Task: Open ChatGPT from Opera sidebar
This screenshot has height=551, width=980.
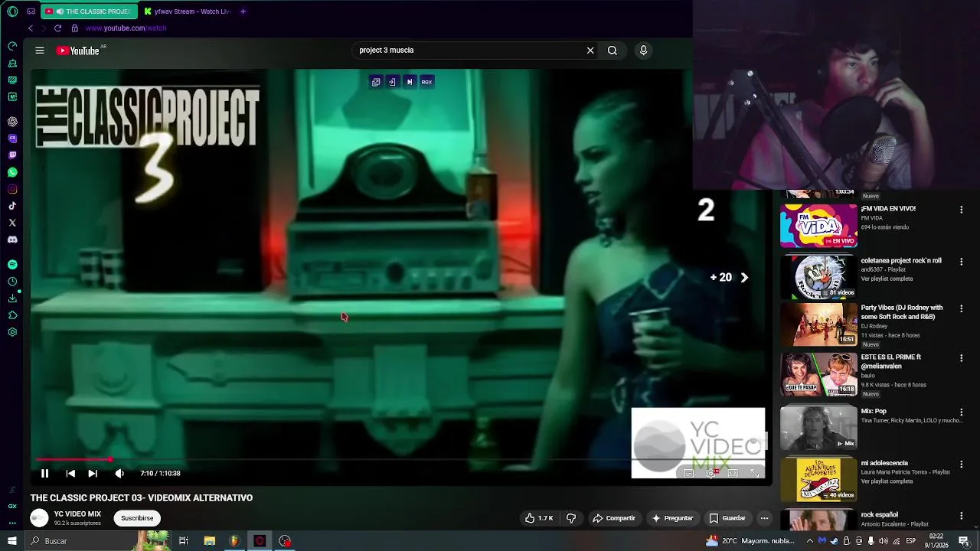Action: [12, 122]
